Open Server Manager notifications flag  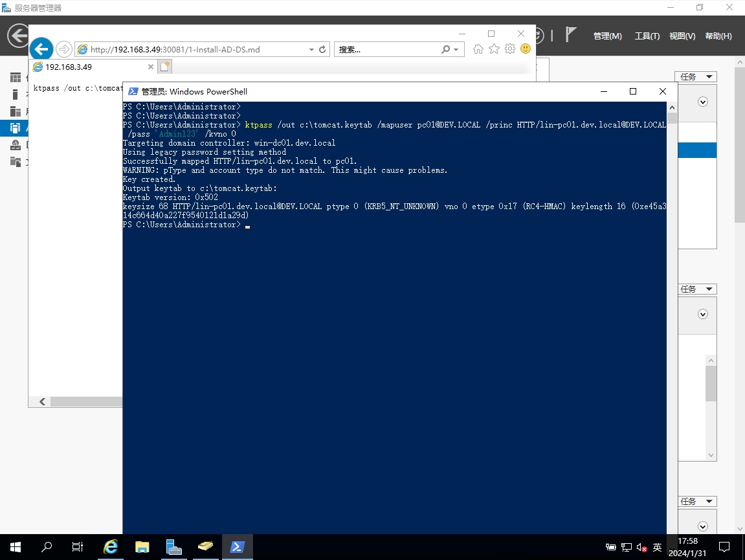570,35
